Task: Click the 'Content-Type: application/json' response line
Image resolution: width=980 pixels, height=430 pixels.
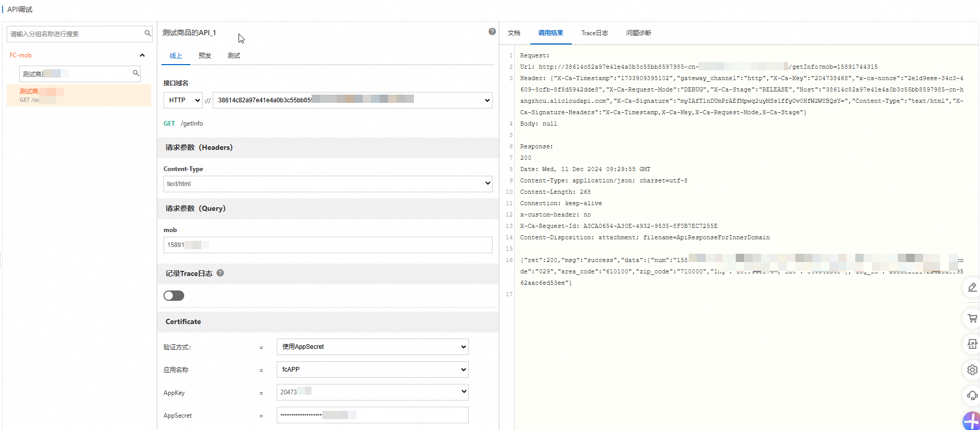Action: click(x=604, y=181)
